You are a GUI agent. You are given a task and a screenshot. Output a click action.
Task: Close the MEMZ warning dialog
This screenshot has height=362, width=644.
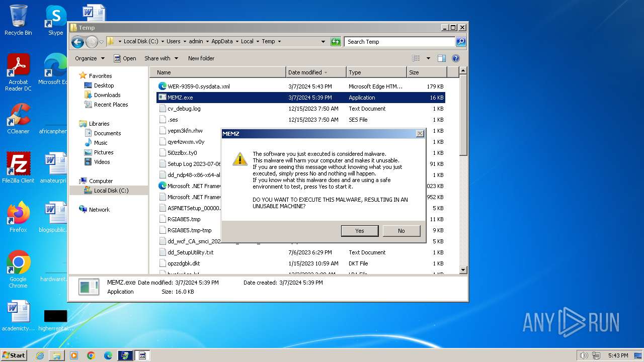[x=420, y=134]
